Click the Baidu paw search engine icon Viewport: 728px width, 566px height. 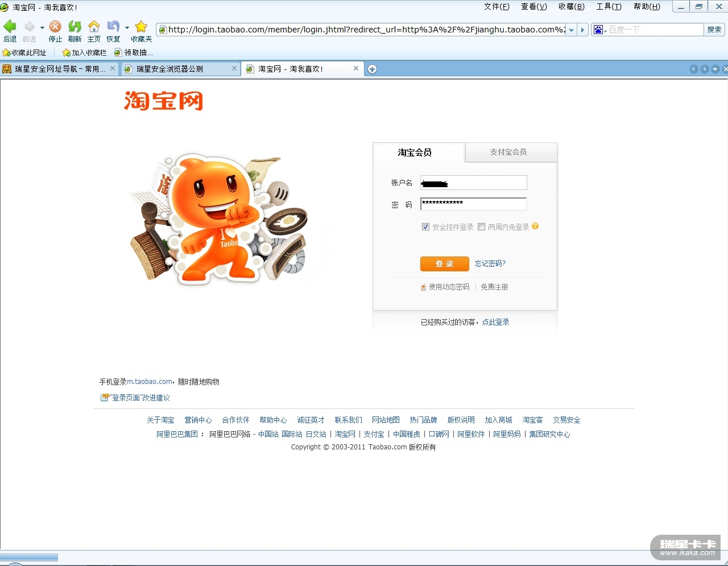click(x=598, y=30)
